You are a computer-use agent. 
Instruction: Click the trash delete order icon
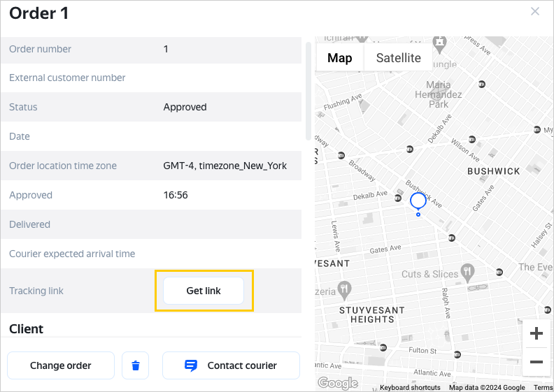click(x=136, y=365)
